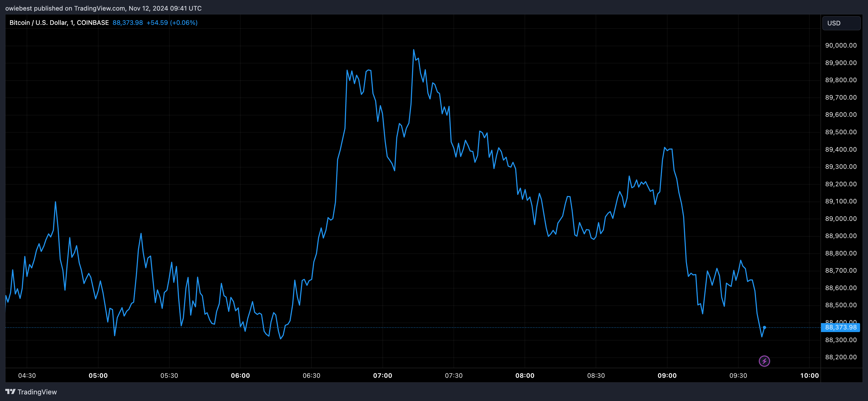The width and height of the screenshot is (868, 401).
Task: Click the 89,100.00 price axis label
Action: pos(841,201)
